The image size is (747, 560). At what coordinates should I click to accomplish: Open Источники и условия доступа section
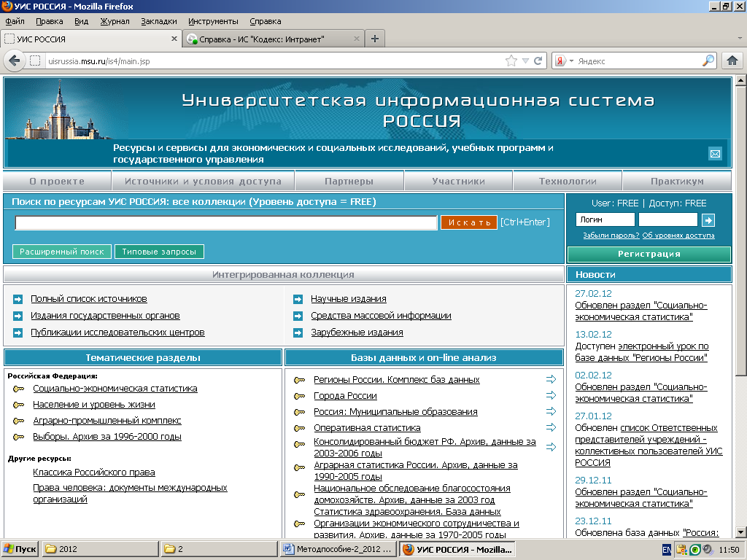[203, 182]
